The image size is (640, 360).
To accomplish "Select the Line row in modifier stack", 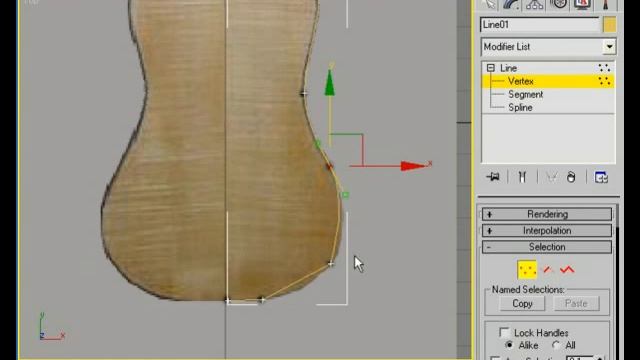I will click(548, 68).
